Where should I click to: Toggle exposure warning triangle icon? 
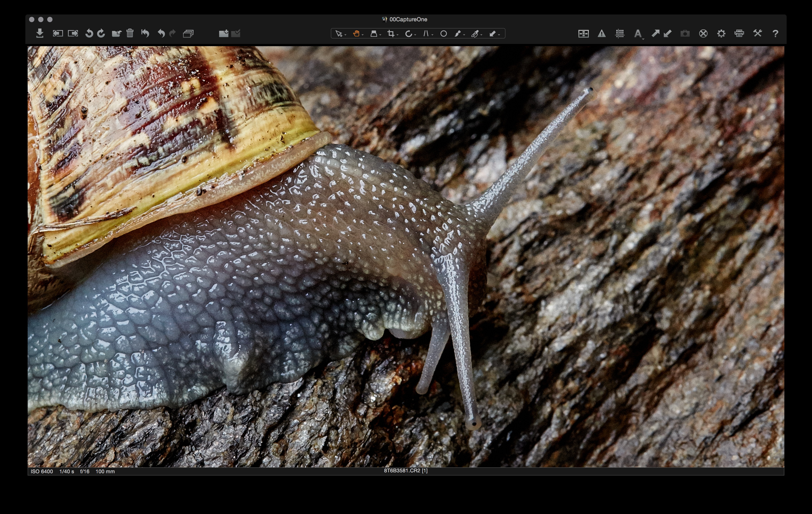tap(602, 33)
